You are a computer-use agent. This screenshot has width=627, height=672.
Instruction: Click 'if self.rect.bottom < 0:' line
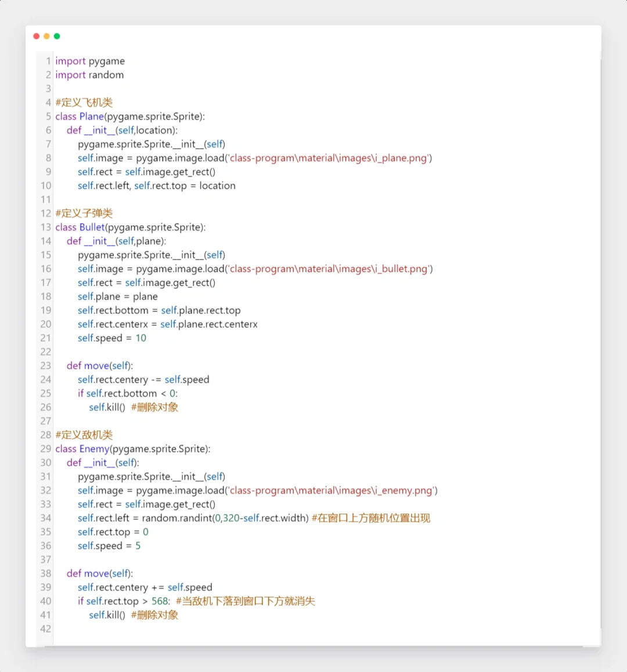pos(128,393)
